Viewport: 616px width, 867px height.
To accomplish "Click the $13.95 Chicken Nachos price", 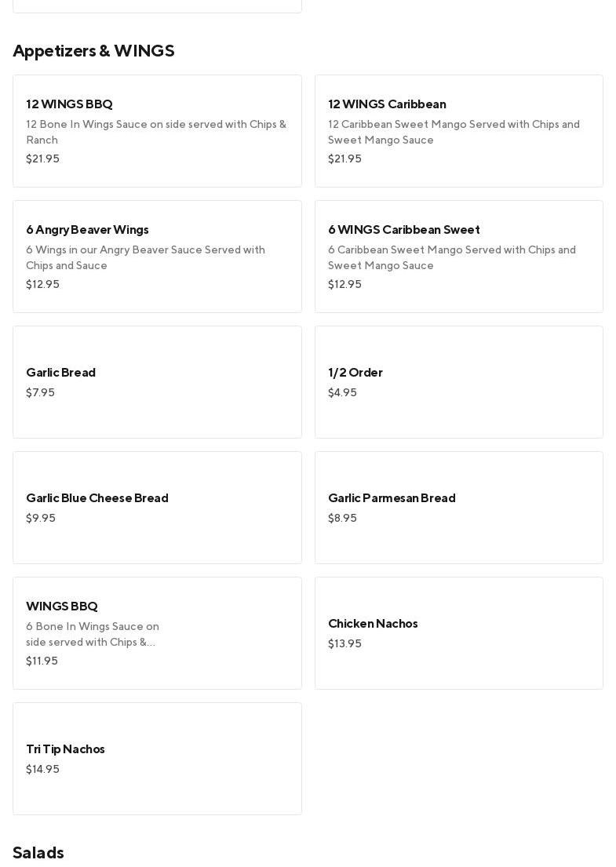I will coord(344,644).
